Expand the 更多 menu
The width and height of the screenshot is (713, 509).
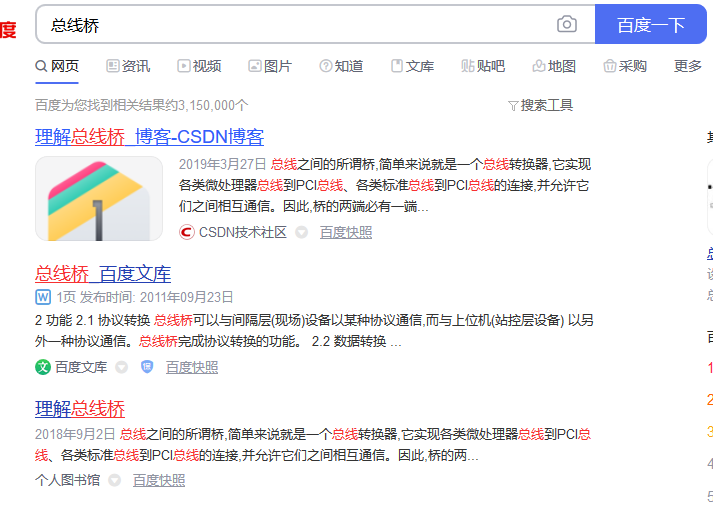[688, 66]
